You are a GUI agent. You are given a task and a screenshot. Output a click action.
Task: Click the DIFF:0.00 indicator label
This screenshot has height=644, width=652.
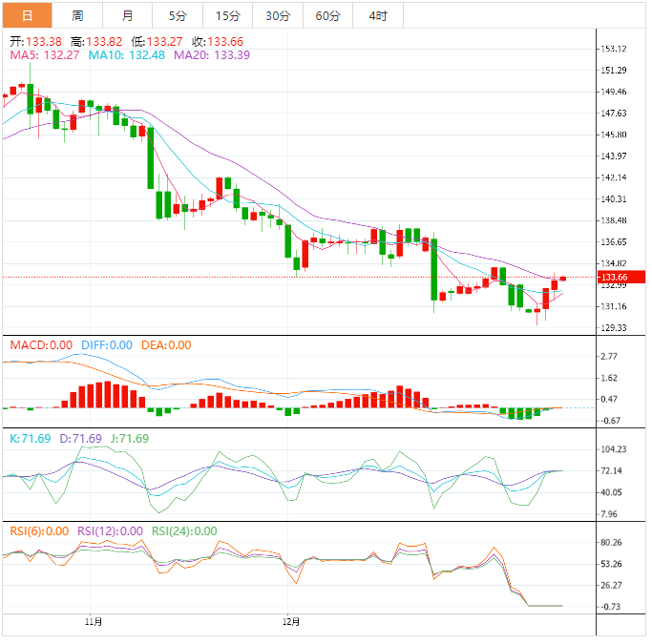107,344
